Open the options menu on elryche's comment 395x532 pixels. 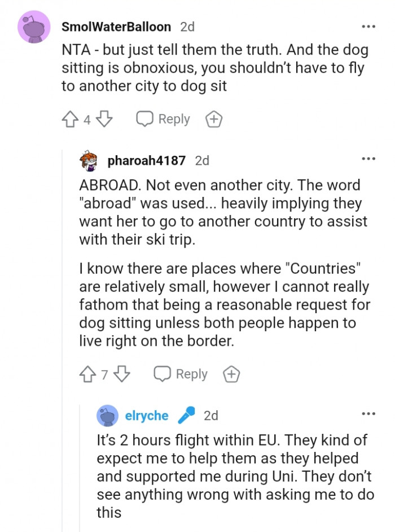point(368,414)
